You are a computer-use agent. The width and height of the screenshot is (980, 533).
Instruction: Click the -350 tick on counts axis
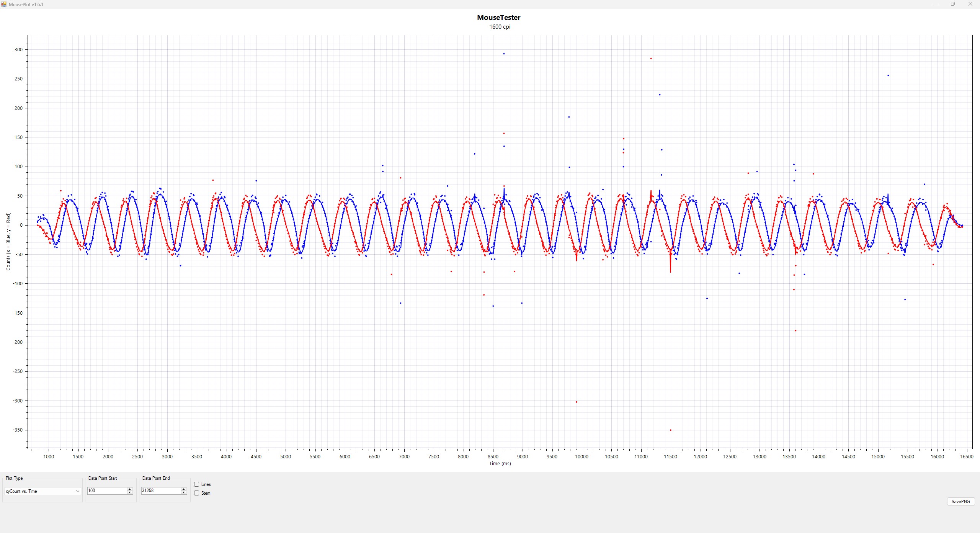[x=18, y=430]
